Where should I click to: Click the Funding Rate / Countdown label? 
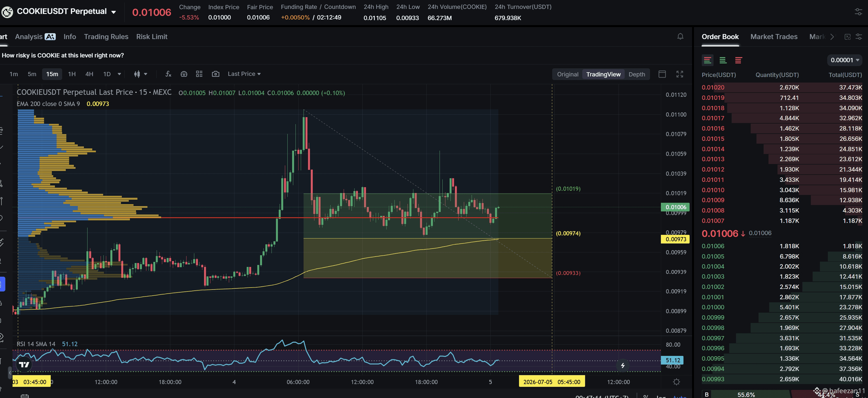coord(318,7)
